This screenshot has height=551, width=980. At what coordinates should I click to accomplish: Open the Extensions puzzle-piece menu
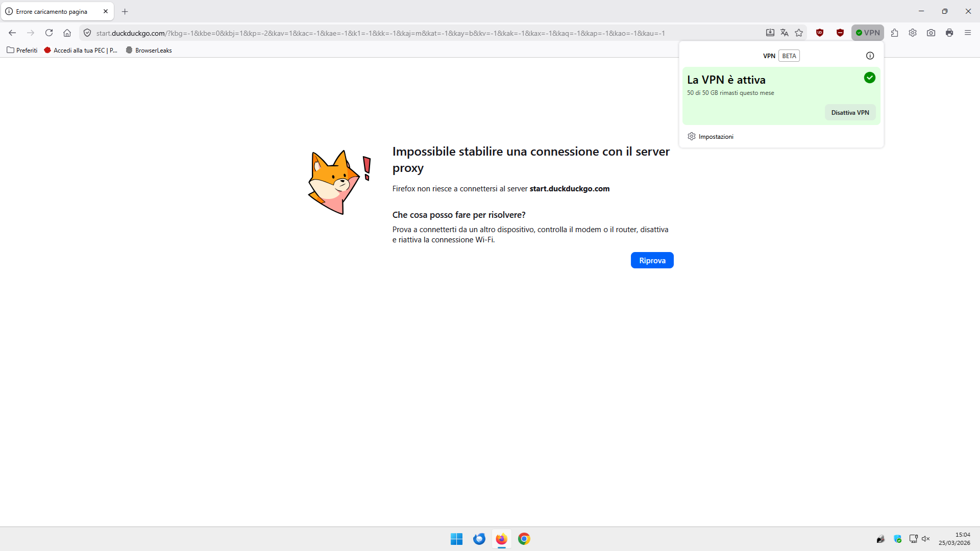coord(894,33)
